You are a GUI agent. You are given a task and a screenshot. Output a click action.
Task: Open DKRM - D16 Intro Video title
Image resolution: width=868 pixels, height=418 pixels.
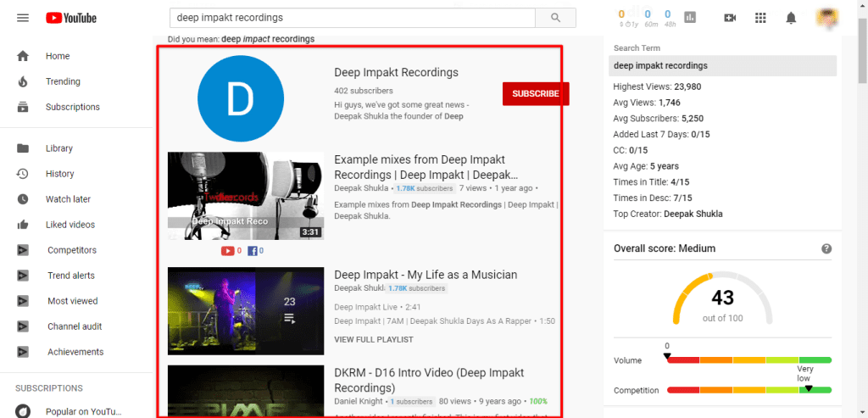tap(429, 380)
